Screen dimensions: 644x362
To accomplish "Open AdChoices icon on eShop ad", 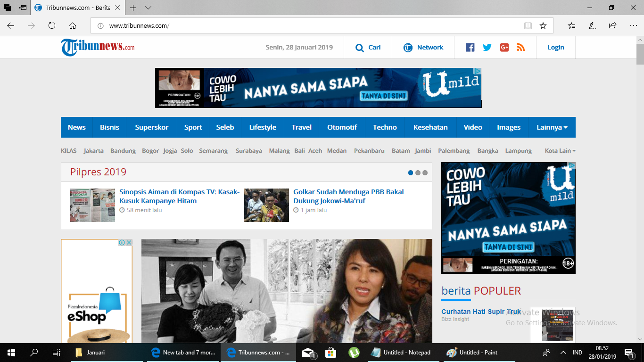I will [122, 242].
